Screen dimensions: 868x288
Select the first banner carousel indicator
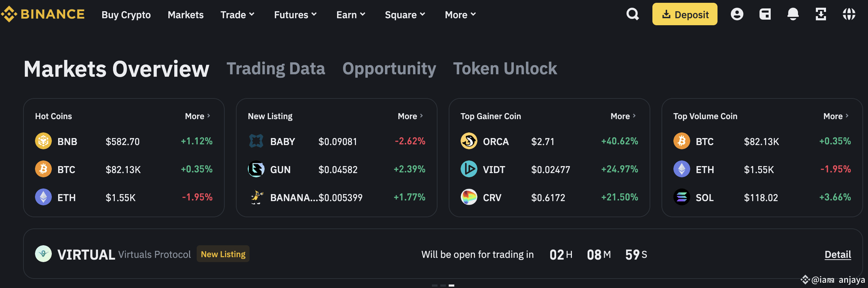tap(435, 286)
